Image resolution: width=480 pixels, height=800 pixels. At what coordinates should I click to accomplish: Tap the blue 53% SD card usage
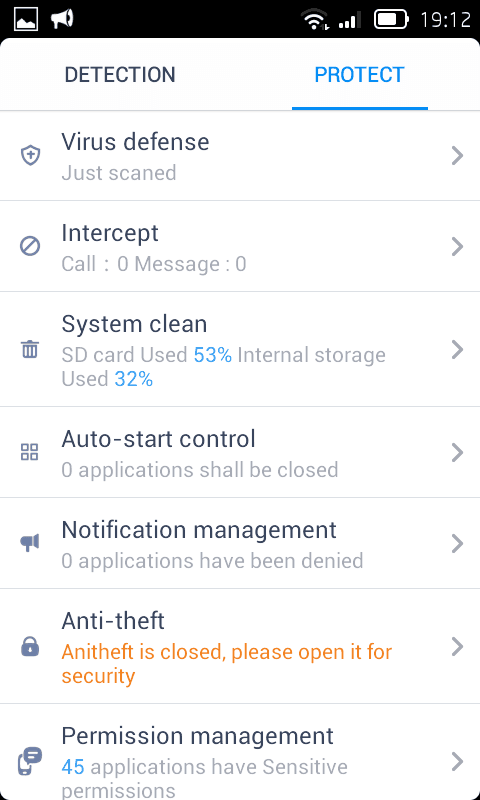point(212,355)
